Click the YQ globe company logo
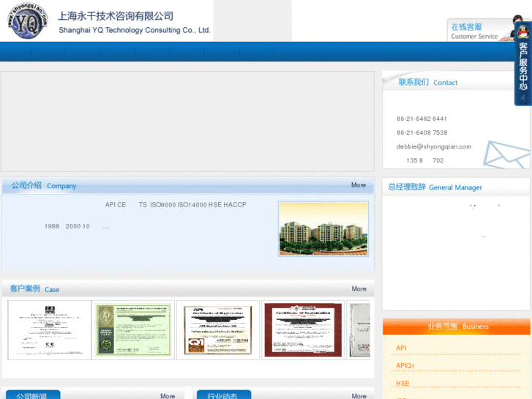This screenshot has height=399, width=532. point(28,21)
